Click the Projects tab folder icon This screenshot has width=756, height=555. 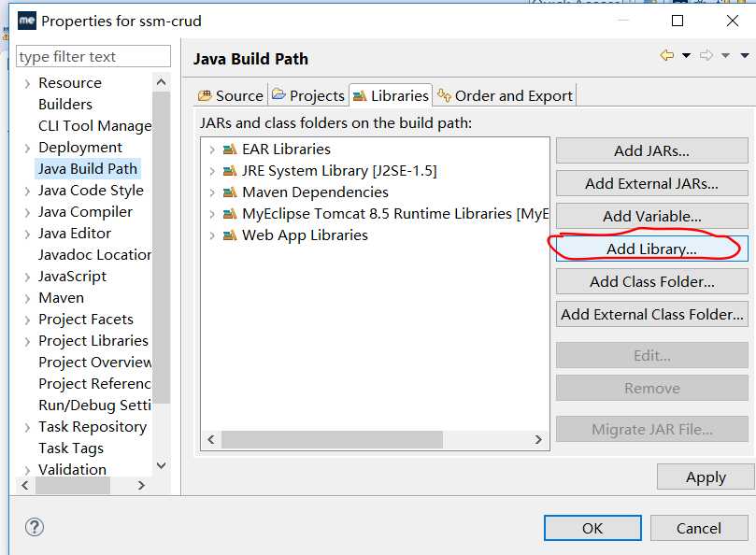point(278,94)
